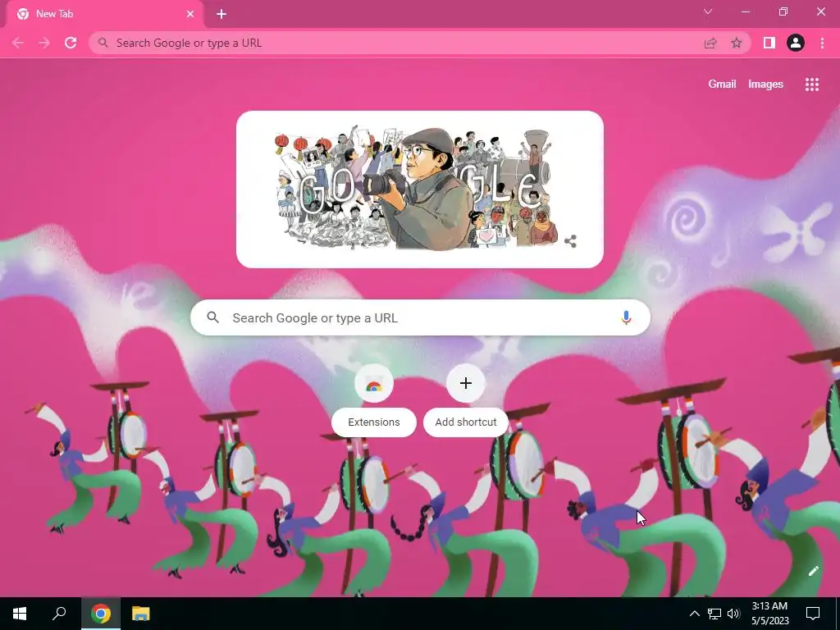
Task: Start voice search with the microphone
Action: pyautogui.click(x=626, y=317)
